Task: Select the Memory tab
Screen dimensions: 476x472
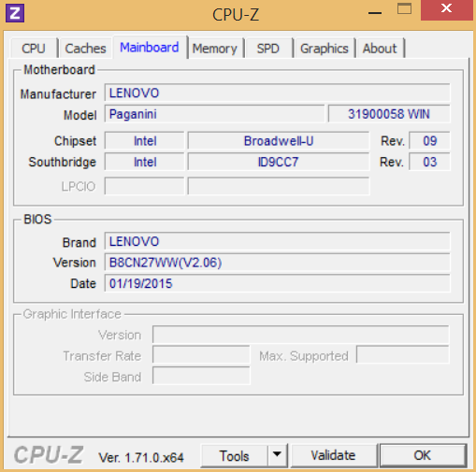Action: click(x=215, y=49)
